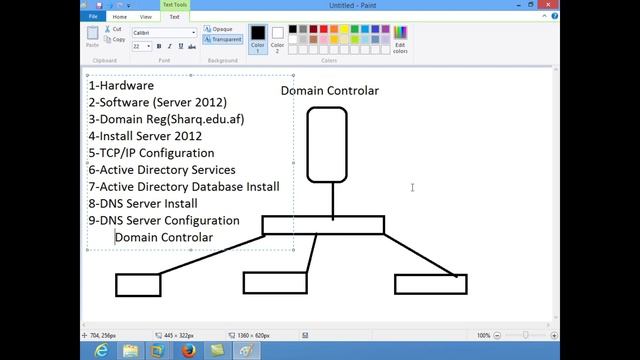The image size is (640, 360).
Task: Click the Save icon in the title bar
Action: coord(99,5)
